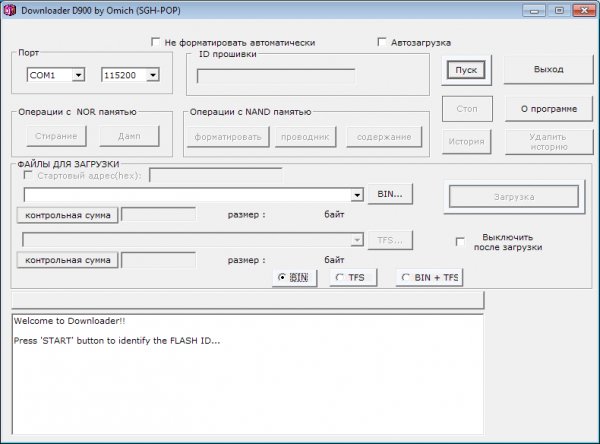Click the Стоп button
Viewport: 600px width, 444px height.
(x=467, y=109)
